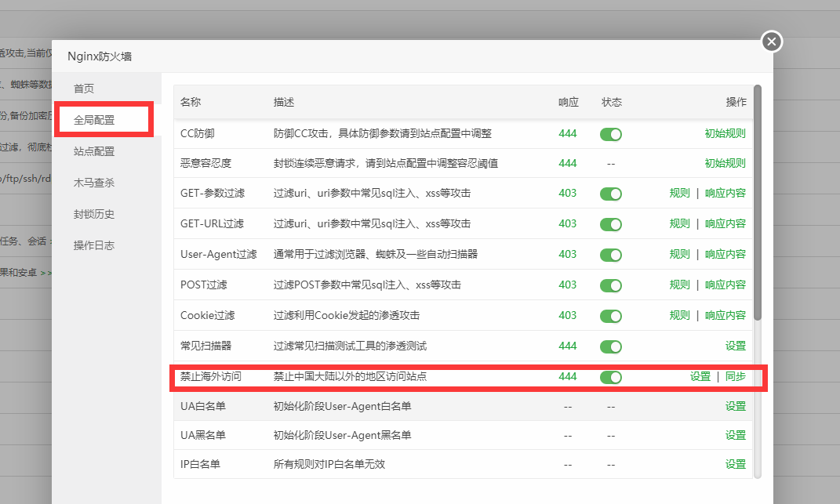Disable the GET-URL过滤 switch
This screenshot has width=840, height=504.
point(611,224)
